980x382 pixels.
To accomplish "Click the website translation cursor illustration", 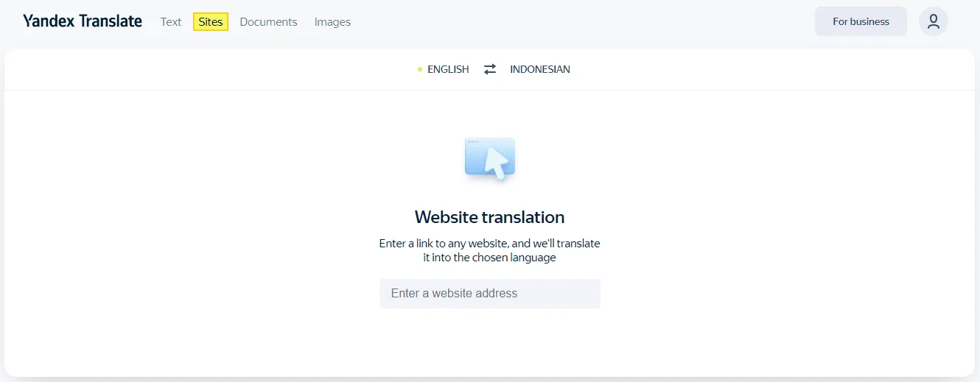I will [x=490, y=158].
